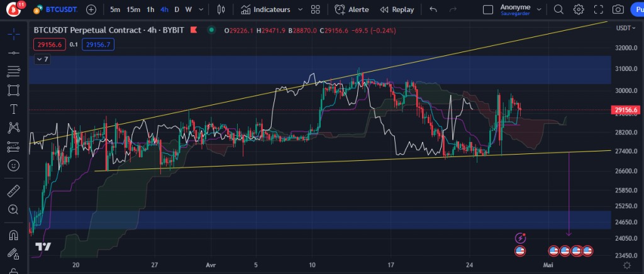This screenshot has height=274, width=644.
Task: Open the USDT currency dropdown on price axis
Action: pos(626,28)
